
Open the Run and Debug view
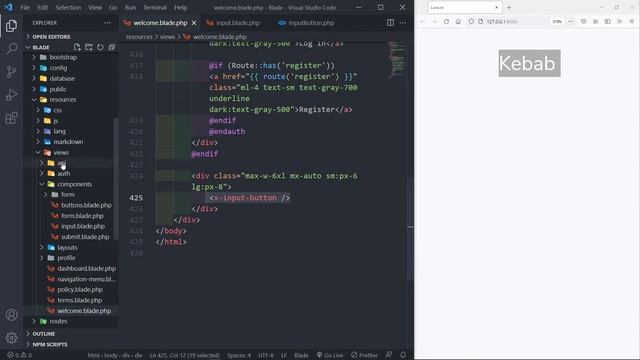[11, 95]
